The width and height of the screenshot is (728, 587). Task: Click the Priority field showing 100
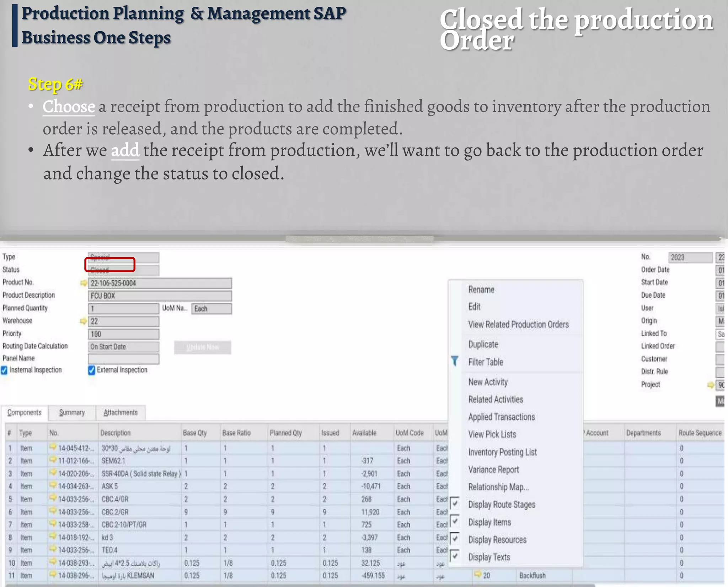point(123,334)
